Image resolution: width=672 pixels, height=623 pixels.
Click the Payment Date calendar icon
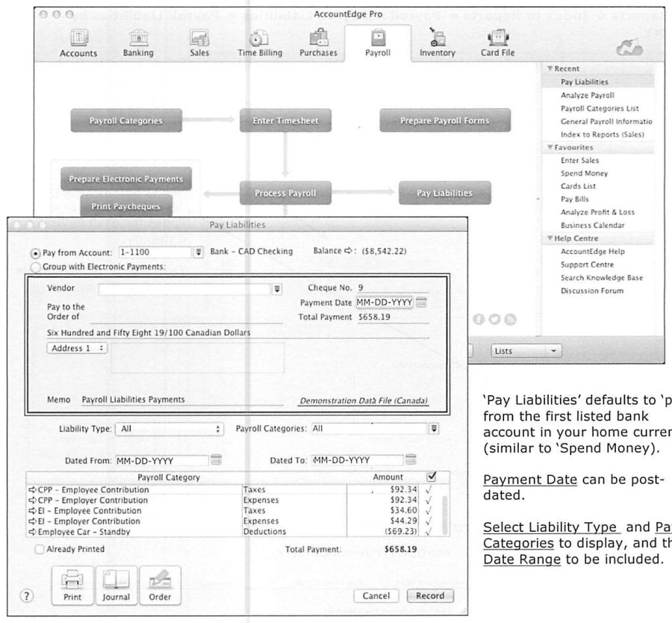click(421, 303)
